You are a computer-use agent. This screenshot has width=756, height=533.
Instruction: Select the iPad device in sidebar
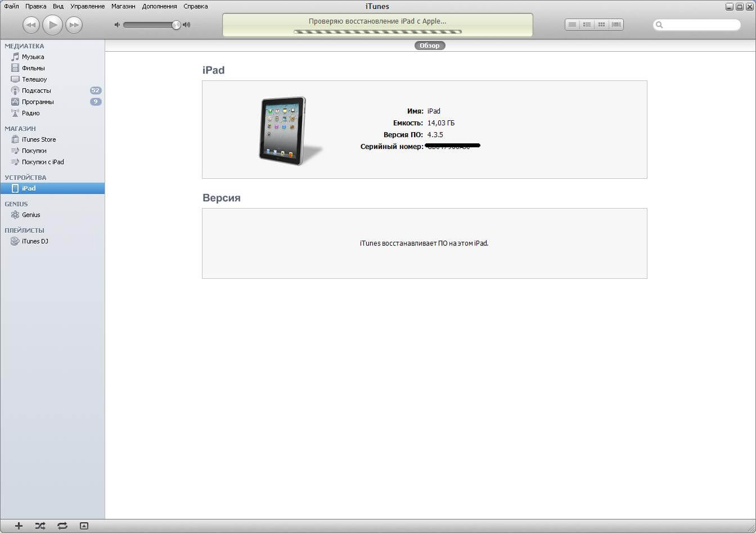[52, 188]
